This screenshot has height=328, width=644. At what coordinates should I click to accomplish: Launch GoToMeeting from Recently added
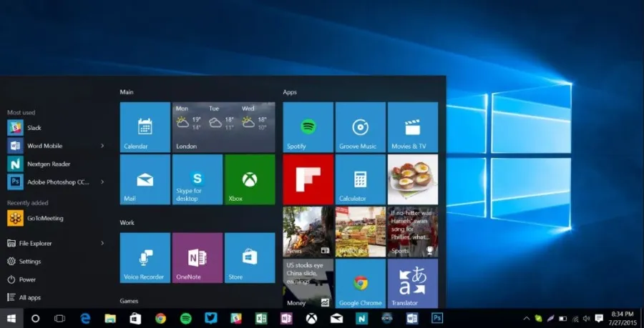(x=55, y=218)
